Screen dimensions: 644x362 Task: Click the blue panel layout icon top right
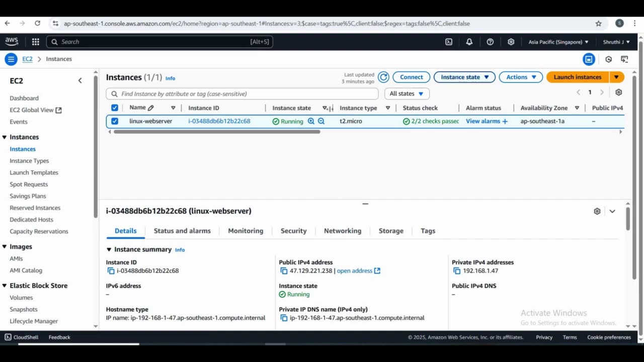click(x=589, y=59)
